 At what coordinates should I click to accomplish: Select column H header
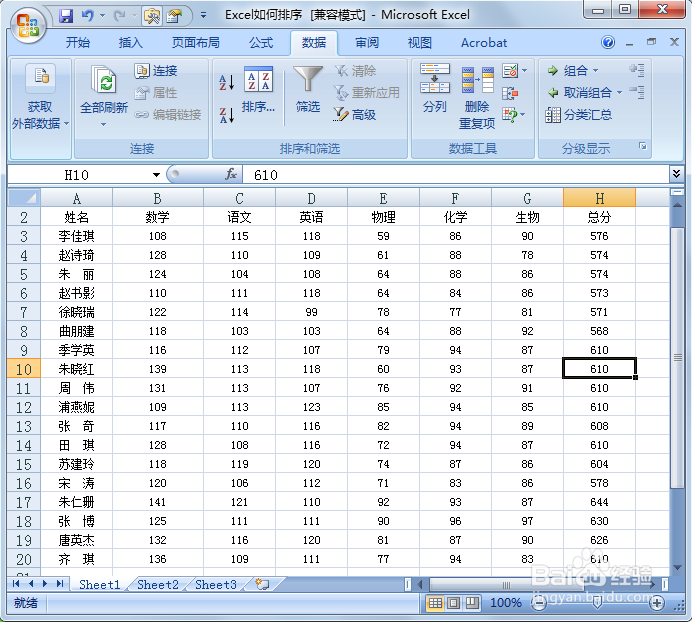click(x=599, y=198)
